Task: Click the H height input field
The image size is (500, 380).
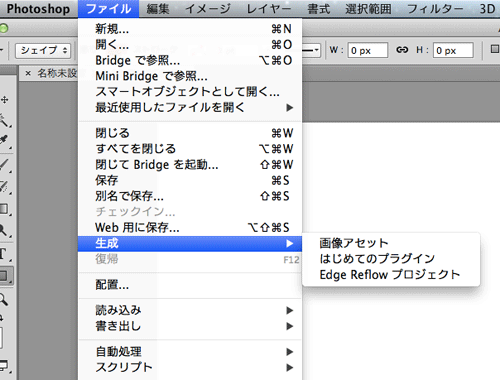Action: 453,50
